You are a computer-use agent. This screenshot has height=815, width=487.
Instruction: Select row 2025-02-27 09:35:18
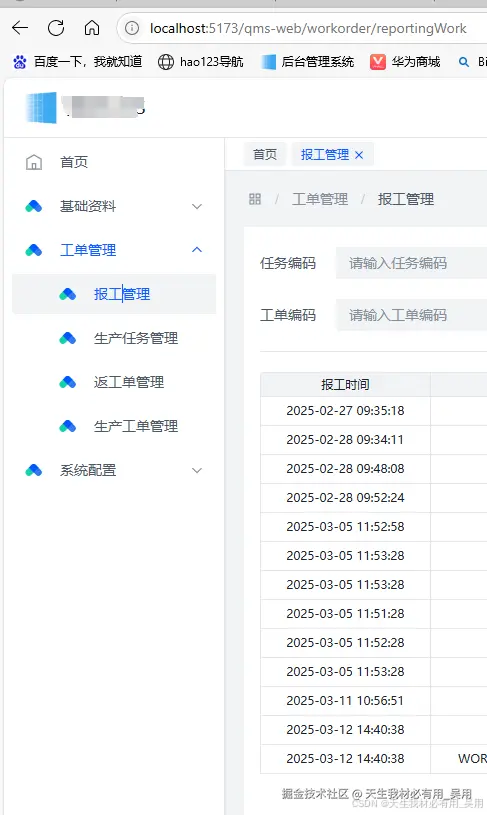pos(374,411)
